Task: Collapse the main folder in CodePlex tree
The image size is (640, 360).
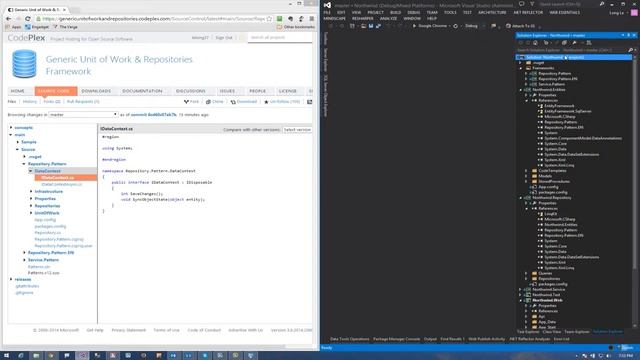Action: tap(11, 135)
